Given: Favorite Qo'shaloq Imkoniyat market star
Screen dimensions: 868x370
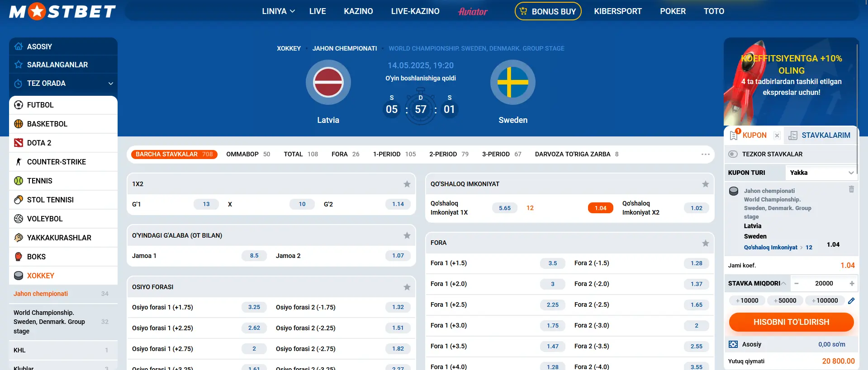Looking at the screenshot, I should coord(706,184).
